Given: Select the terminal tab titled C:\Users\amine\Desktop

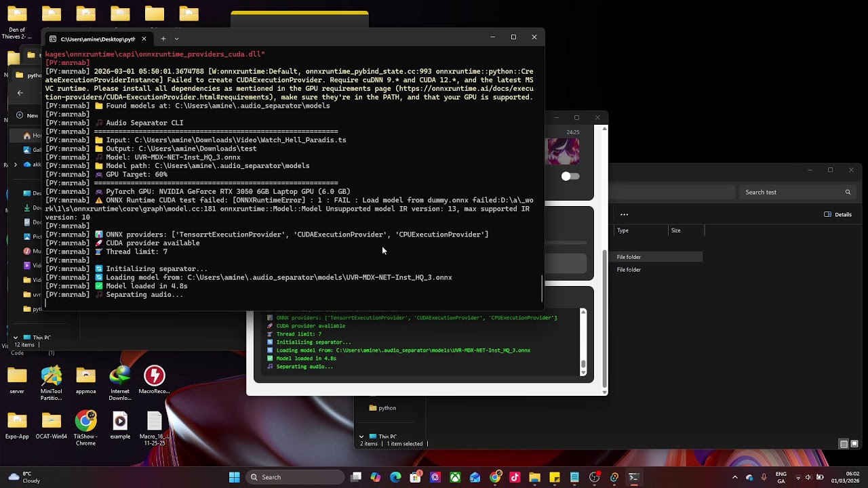Looking at the screenshot, I should click(98, 39).
